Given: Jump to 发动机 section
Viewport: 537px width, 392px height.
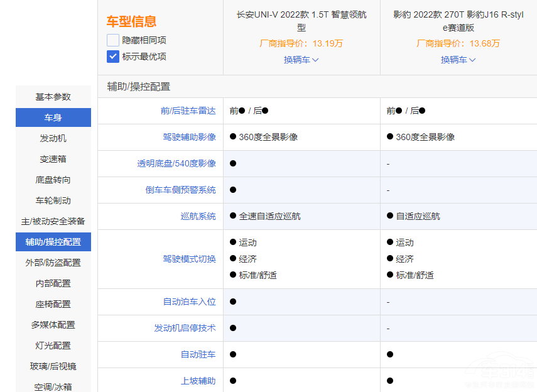Looking at the screenshot, I should pyautogui.click(x=53, y=138).
